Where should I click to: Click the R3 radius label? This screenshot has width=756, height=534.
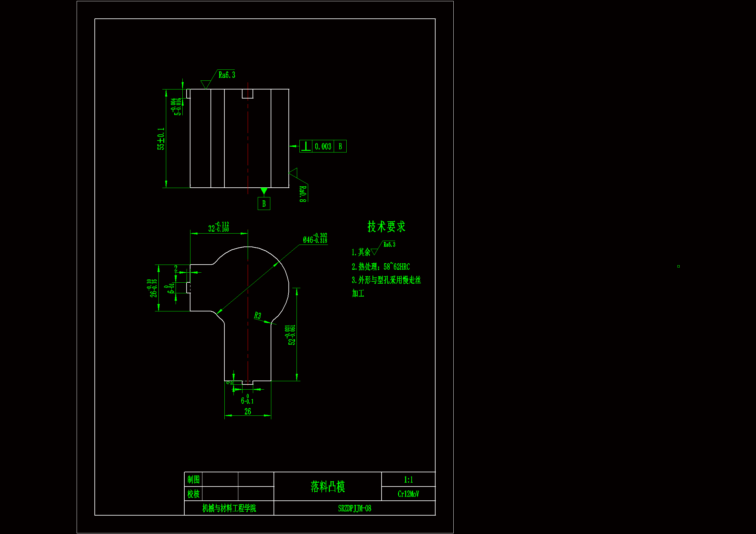[x=257, y=316]
